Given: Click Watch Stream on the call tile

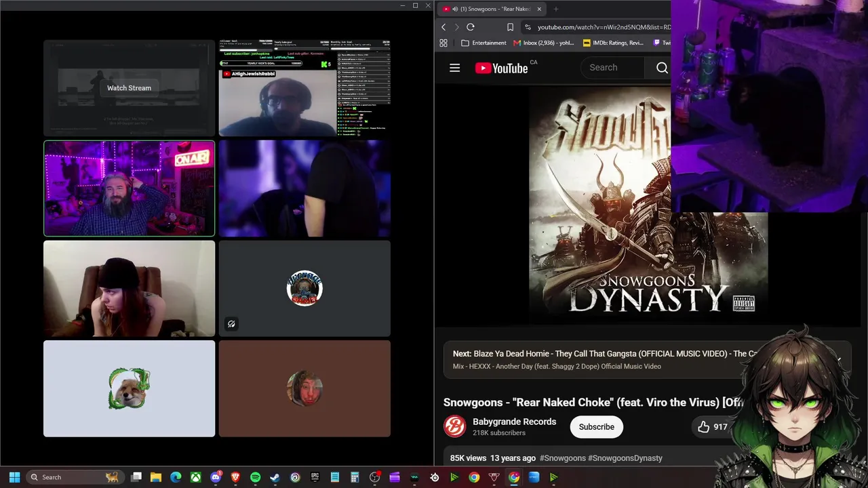Looking at the screenshot, I should pos(129,88).
